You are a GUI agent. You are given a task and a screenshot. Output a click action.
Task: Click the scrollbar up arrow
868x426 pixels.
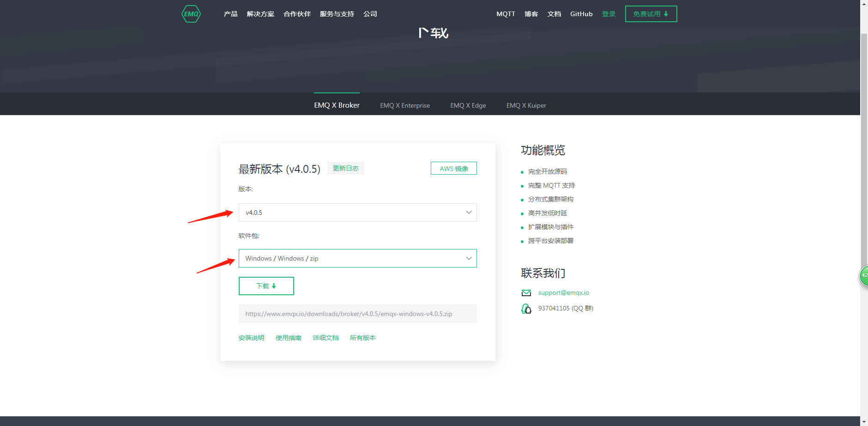tap(864, 4)
